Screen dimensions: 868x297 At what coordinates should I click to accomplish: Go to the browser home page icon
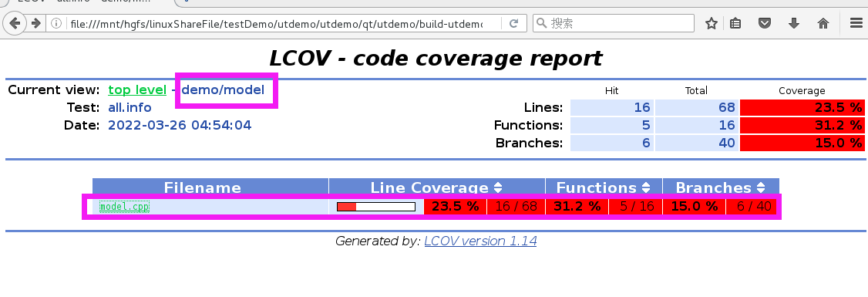coord(823,23)
